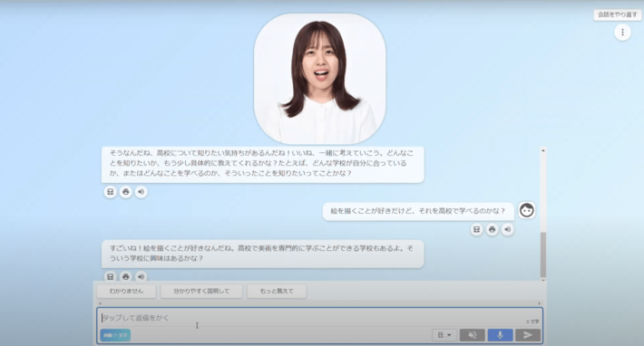Image resolution: width=644 pixels, height=346 pixels.
Task: Click the 会話をやり直す restart conversation button
Action: (x=618, y=14)
